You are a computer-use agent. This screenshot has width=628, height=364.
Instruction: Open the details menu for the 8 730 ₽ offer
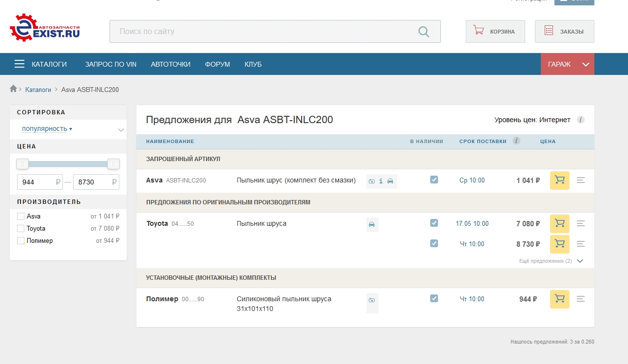pos(581,244)
